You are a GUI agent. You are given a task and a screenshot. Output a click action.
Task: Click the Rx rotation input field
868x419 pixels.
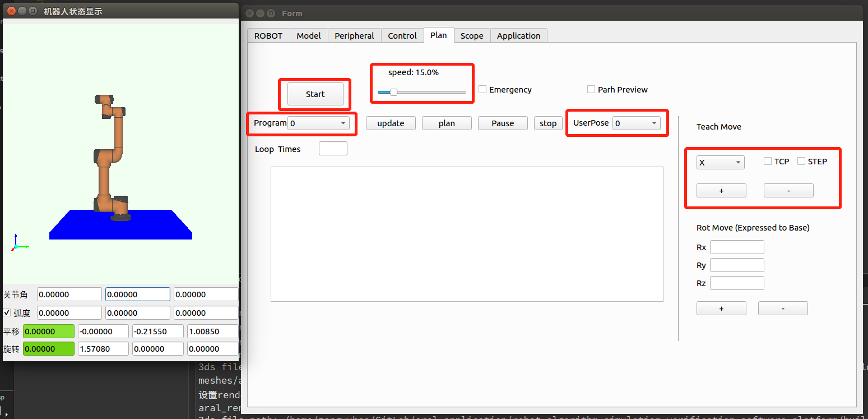tap(737, 247)
